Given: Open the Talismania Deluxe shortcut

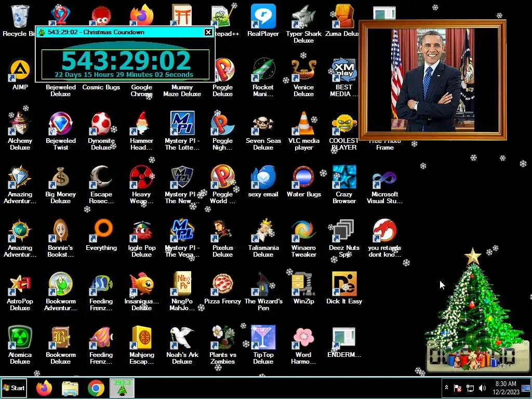Looking at the screenshot, I should 263,237.
